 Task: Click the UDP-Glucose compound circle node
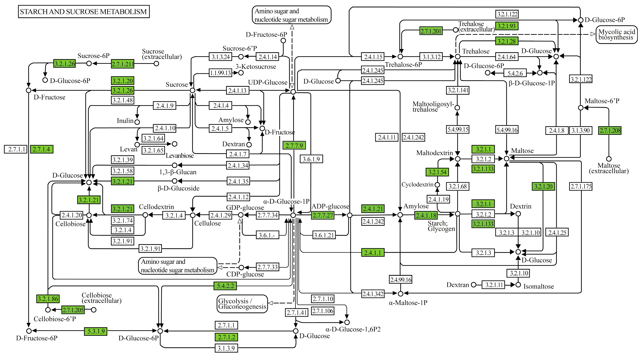[293, 92]
